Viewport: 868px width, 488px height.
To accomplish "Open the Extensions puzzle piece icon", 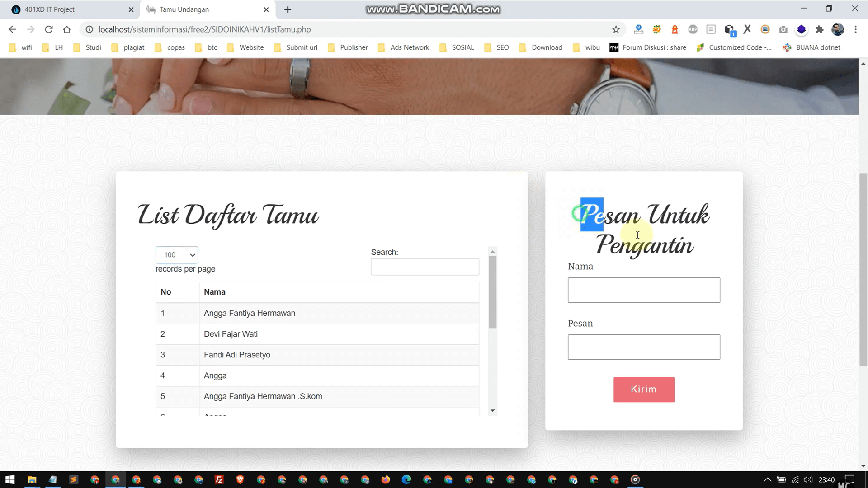I will point(820,29).
